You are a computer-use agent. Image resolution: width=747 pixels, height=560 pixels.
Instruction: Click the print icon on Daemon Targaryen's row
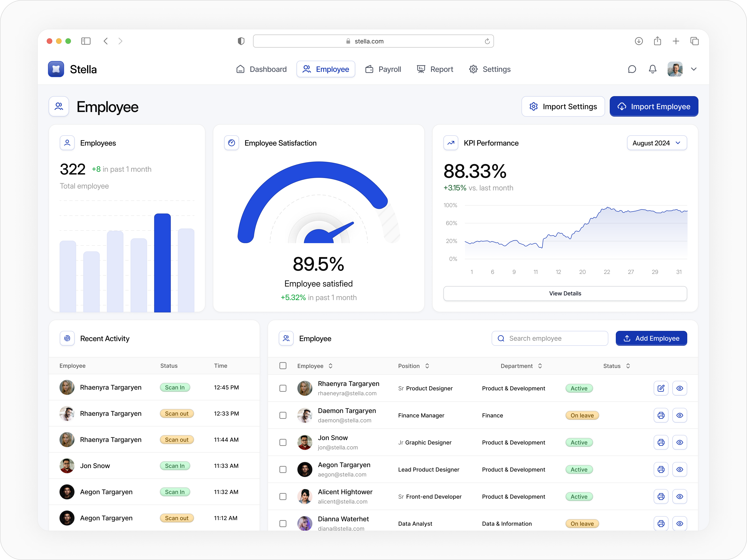(661, 415)
